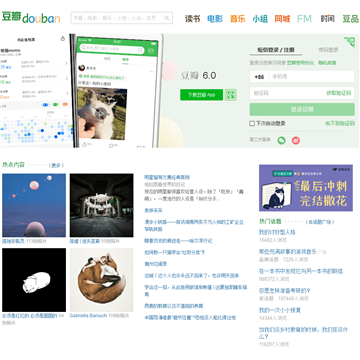Viewport: 360px width, 360px height.
Task: Open article 漫步小铁路 about narrow-gauge railways
Action: 194,225
